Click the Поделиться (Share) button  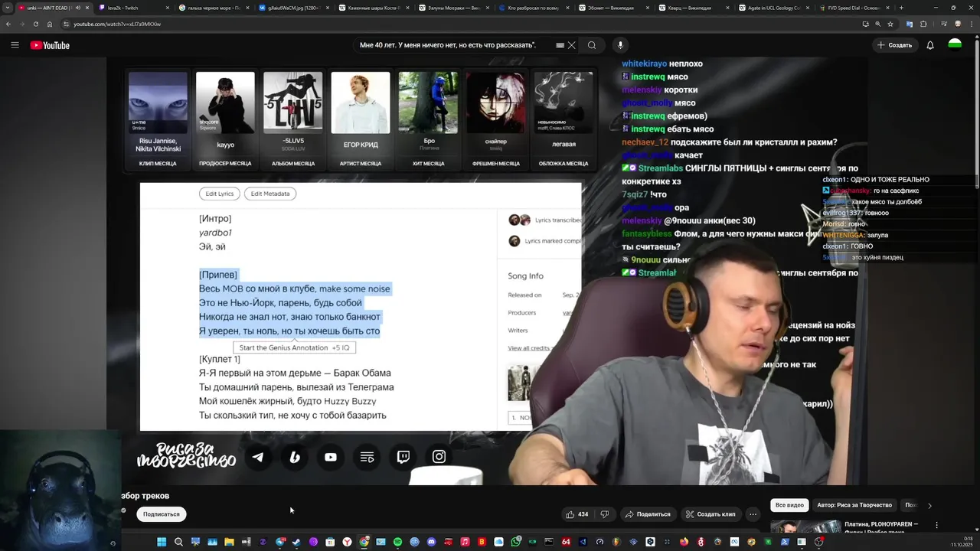[647, 514]
